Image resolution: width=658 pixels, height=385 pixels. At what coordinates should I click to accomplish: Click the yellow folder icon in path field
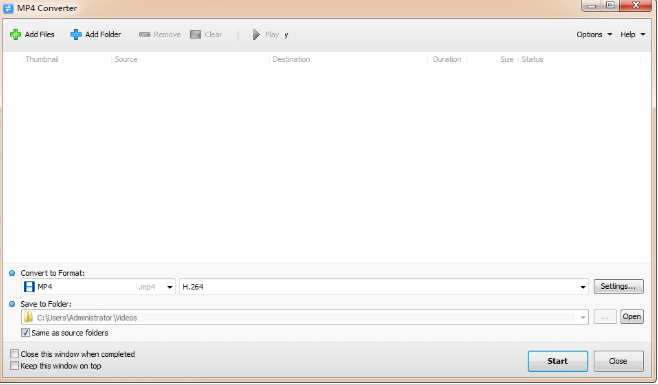point(28,317)
